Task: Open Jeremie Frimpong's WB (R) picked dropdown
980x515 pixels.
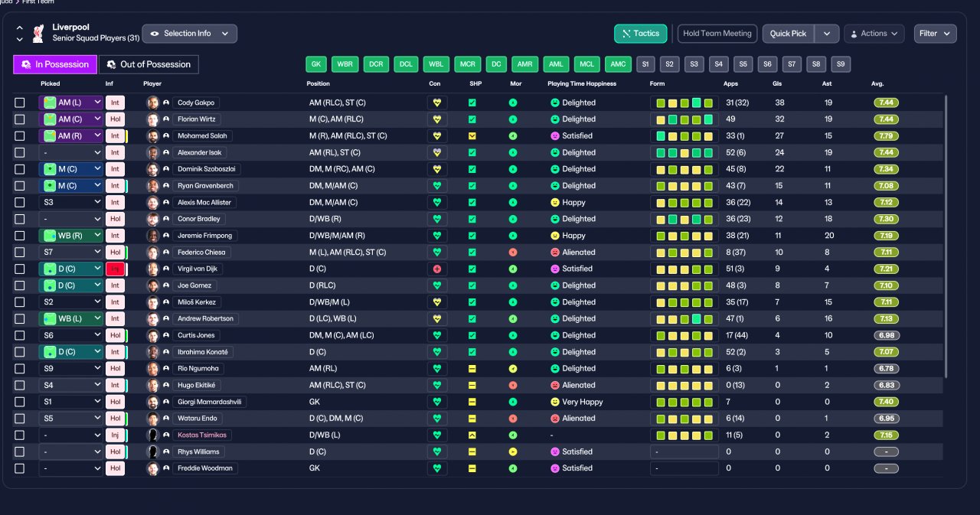Action: (71, 236)
